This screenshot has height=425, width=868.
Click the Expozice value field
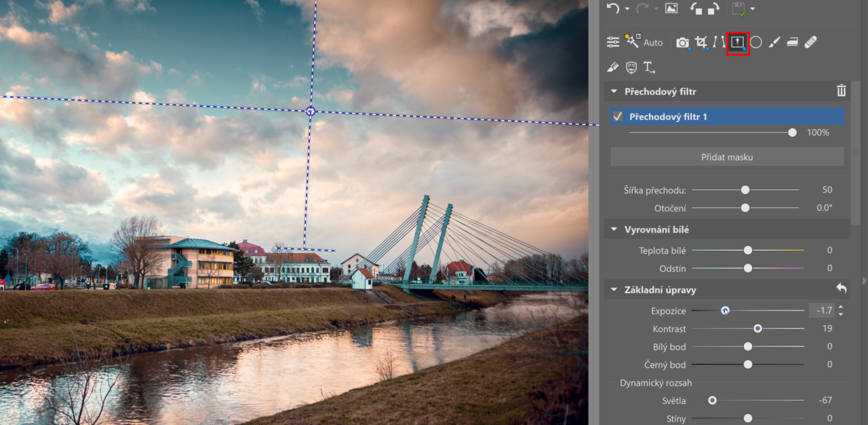(823, 310)
